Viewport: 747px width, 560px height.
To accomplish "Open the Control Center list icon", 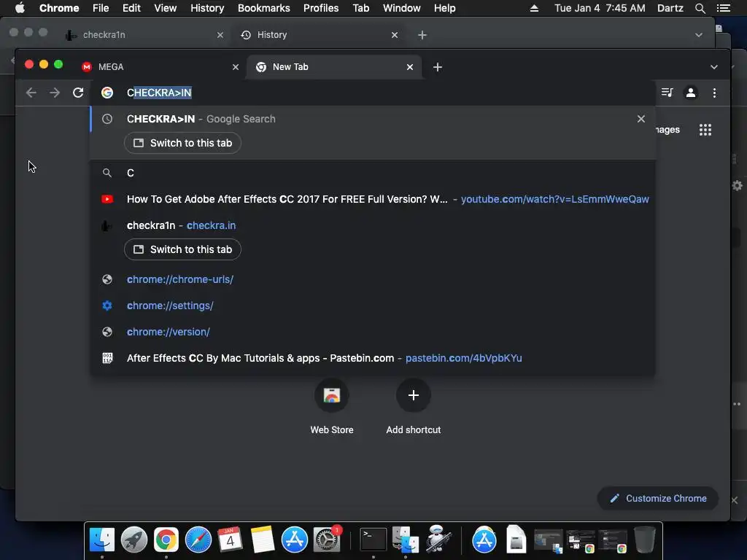I will [723, 8].
